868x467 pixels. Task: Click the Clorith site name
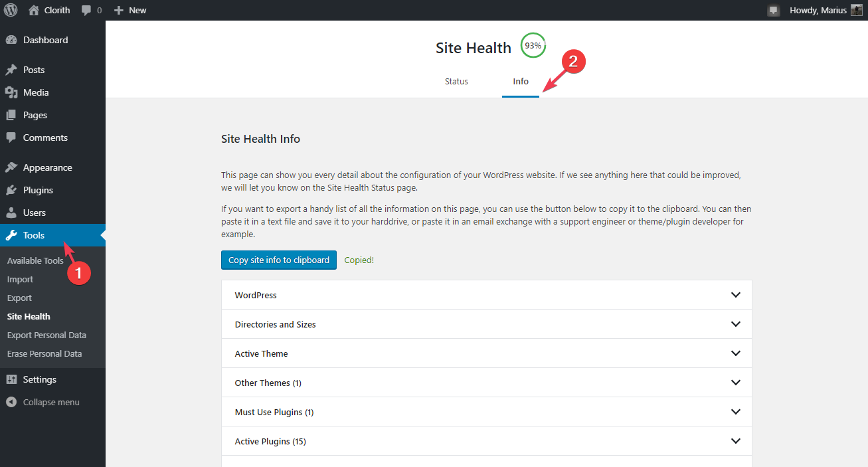58,11
